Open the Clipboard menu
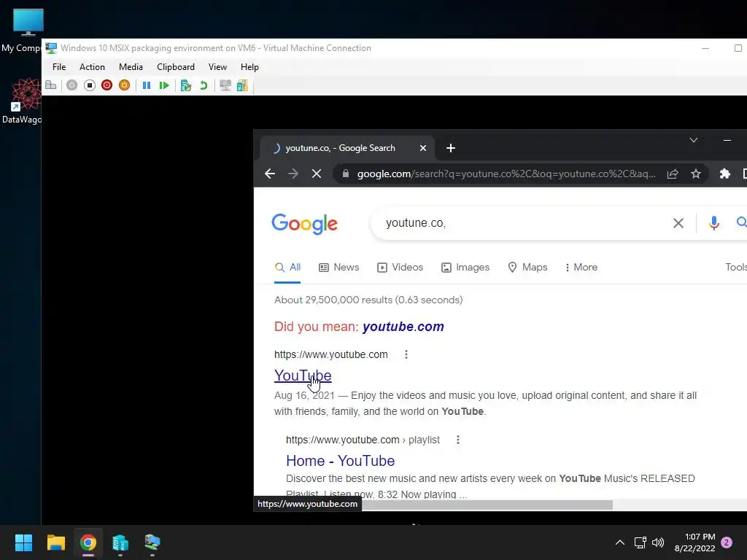This screenshot has width=747, height=560. click(x=176, y=67)
